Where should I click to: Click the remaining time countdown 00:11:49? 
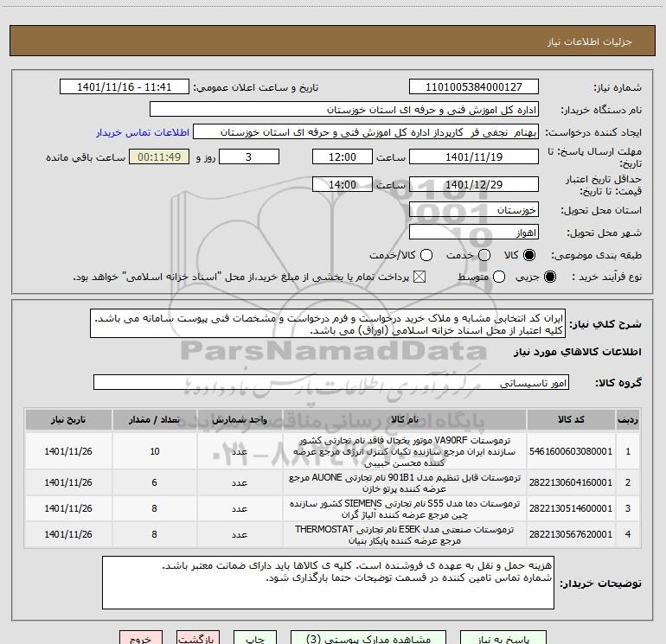click(159, 156)
